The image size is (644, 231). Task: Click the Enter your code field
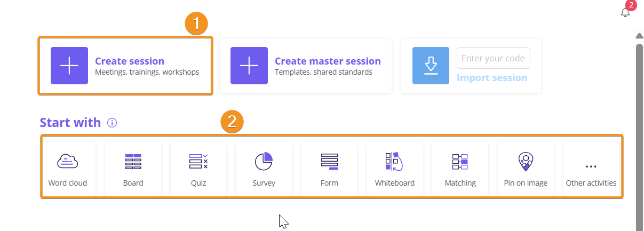[x=494, y=58]
